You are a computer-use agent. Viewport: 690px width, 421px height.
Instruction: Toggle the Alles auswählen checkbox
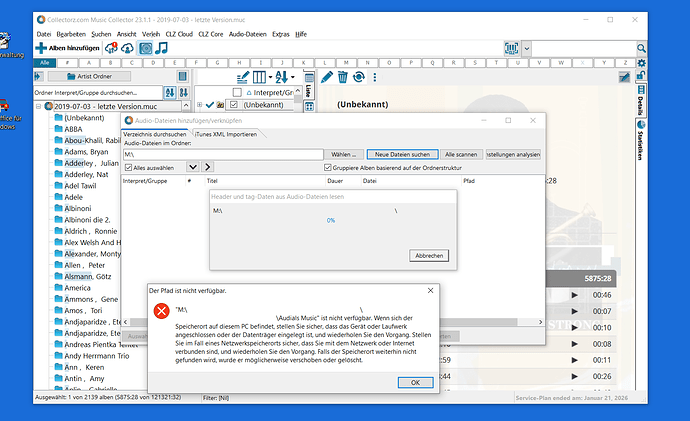coord(128,168)
